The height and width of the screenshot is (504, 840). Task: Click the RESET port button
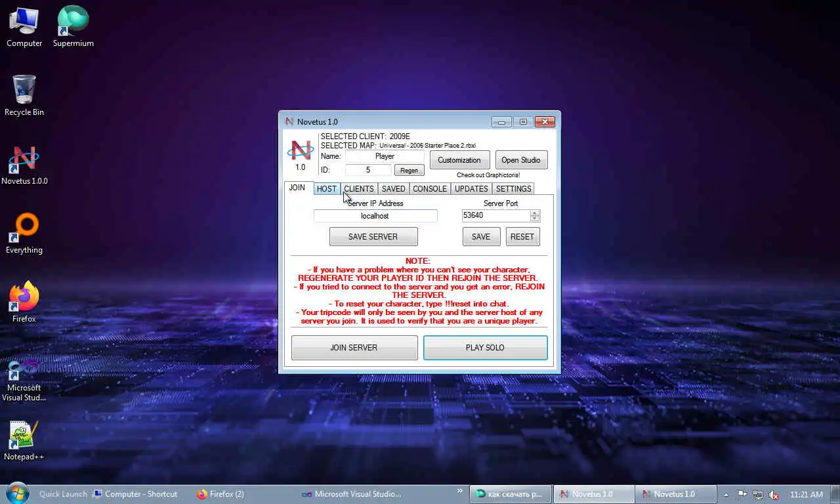[522, 237]
